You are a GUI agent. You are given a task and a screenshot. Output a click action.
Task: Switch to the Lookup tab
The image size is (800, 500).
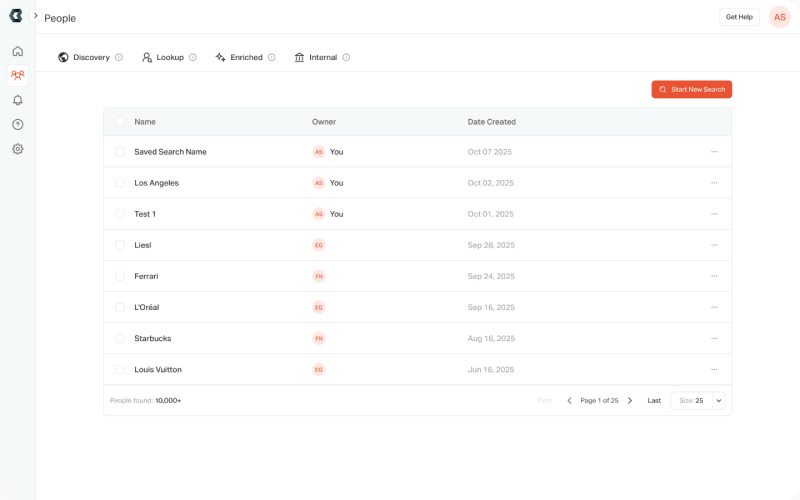pos(163,57)
